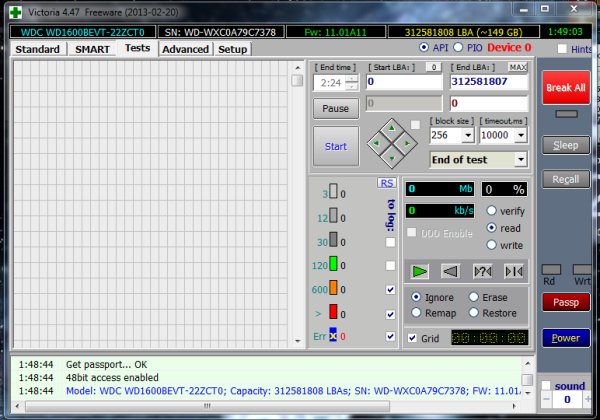The height and width of the screenshot is (420, 600).
Task: Select the verify test mode
Action: [x=491, y=210]
